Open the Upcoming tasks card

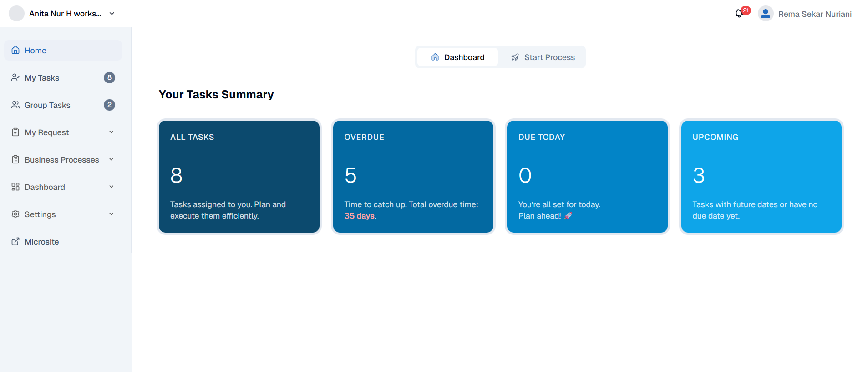click(761, 177)
